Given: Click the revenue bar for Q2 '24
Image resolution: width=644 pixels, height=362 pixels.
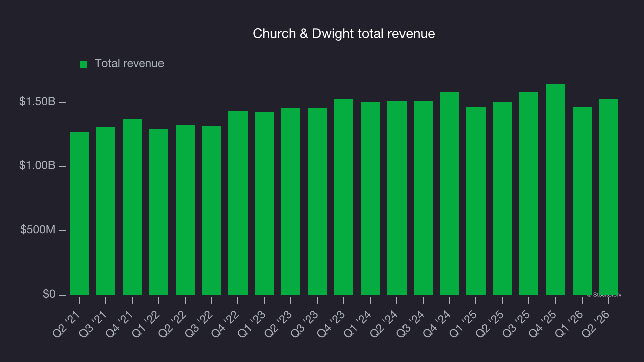Looking at the screenshot, I should coord(397,198).
